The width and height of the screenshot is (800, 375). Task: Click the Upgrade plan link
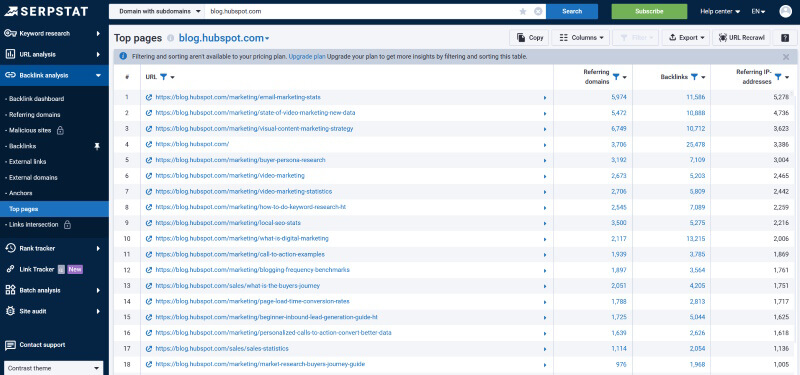pos(307,57)
